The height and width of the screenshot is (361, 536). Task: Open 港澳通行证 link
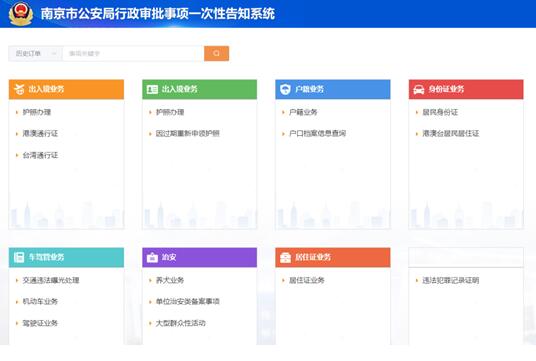(x=40, y=133)
